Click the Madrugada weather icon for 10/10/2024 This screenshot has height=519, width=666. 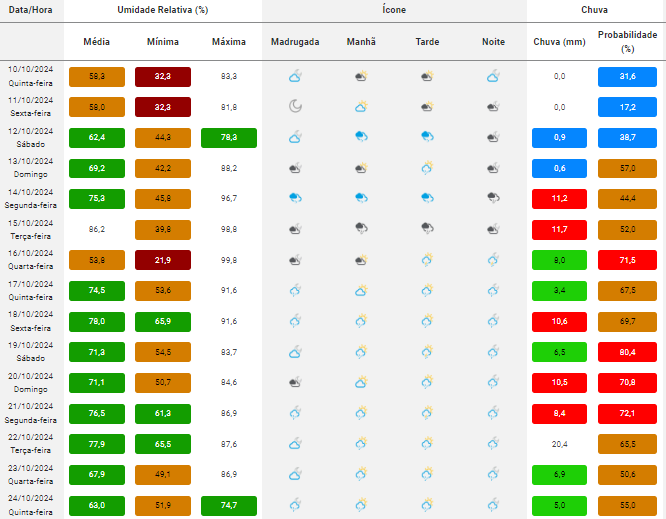pos(295,76)
